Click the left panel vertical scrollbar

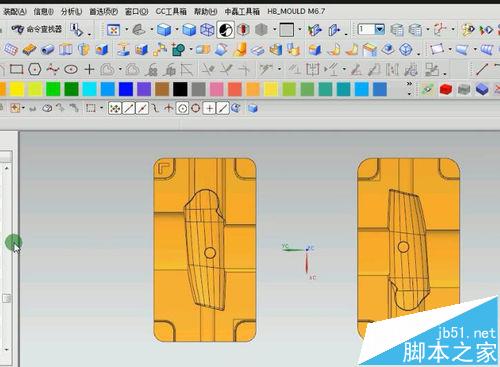6,258
